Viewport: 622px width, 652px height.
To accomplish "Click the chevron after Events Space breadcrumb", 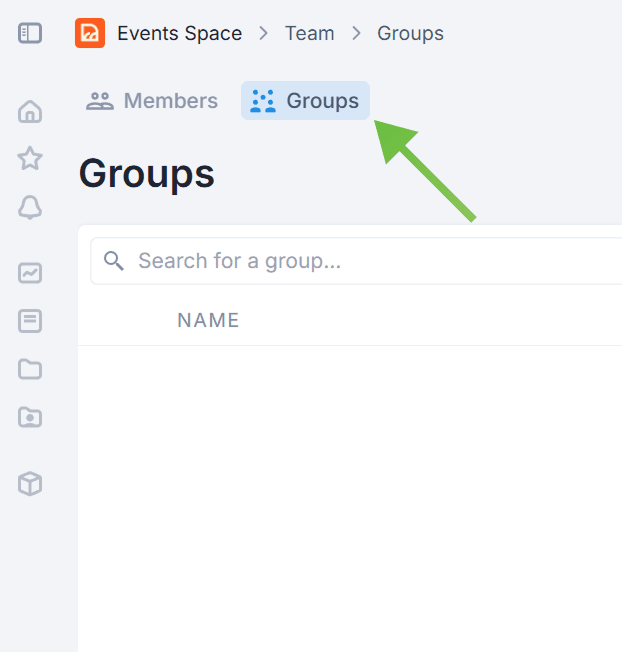I will 264,33.
